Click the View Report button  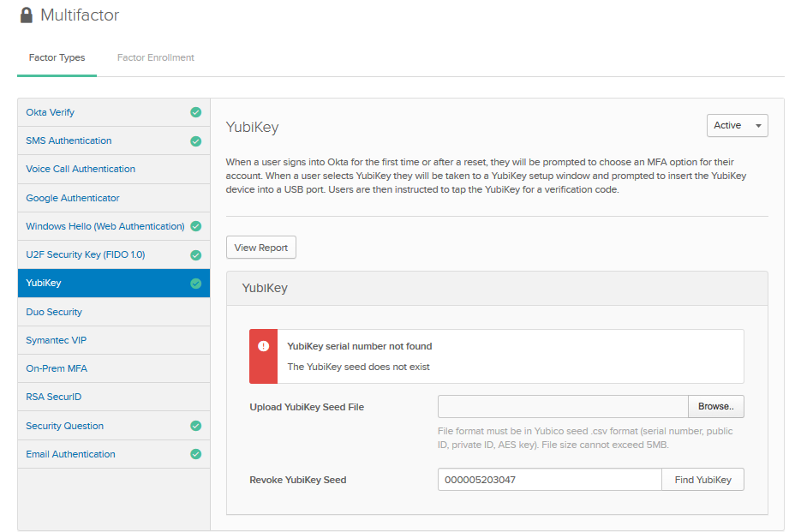pyautogui.click(x=261, y=248)
